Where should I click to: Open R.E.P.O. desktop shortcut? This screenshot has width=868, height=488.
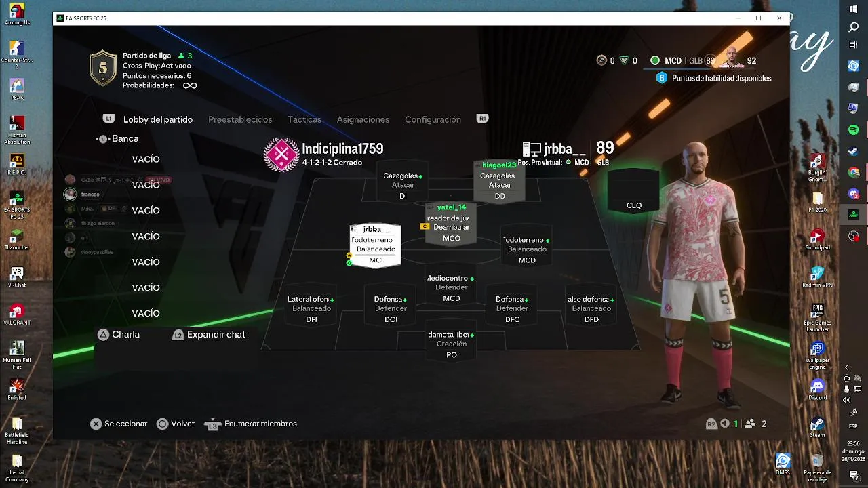[x=17, y=165]
